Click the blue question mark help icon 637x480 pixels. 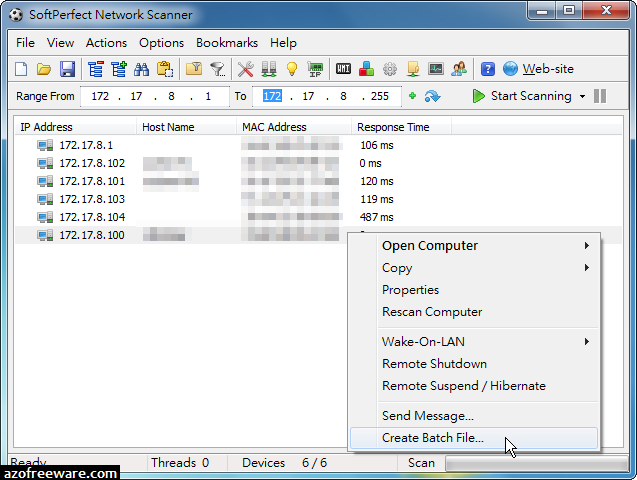pos(488,69)
